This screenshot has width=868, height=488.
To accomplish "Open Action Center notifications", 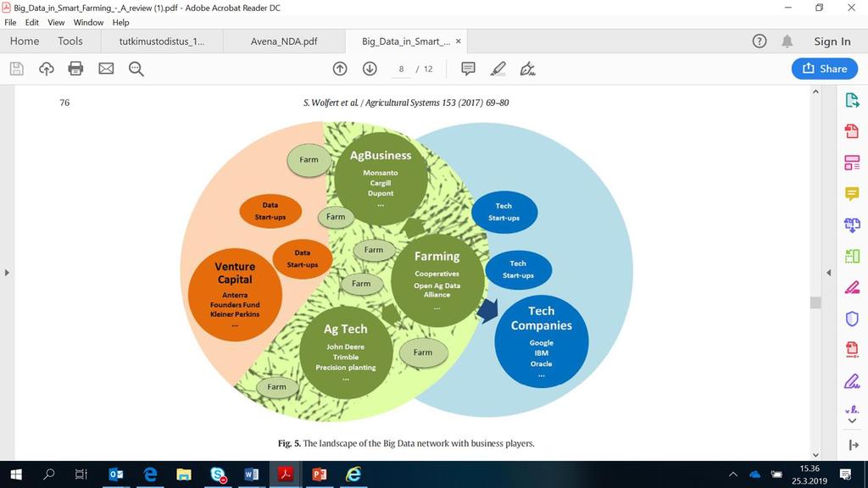I will click(845, 474).
